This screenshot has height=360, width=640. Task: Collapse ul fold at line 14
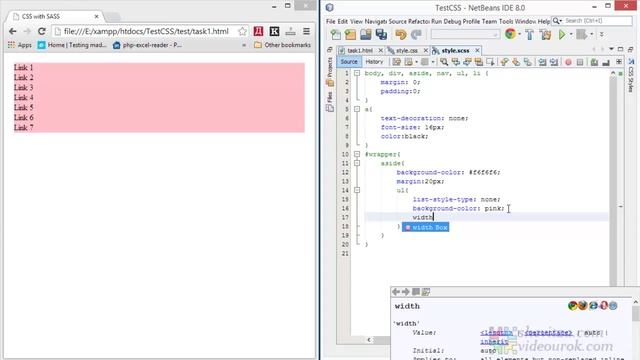(x=357, y=190)
